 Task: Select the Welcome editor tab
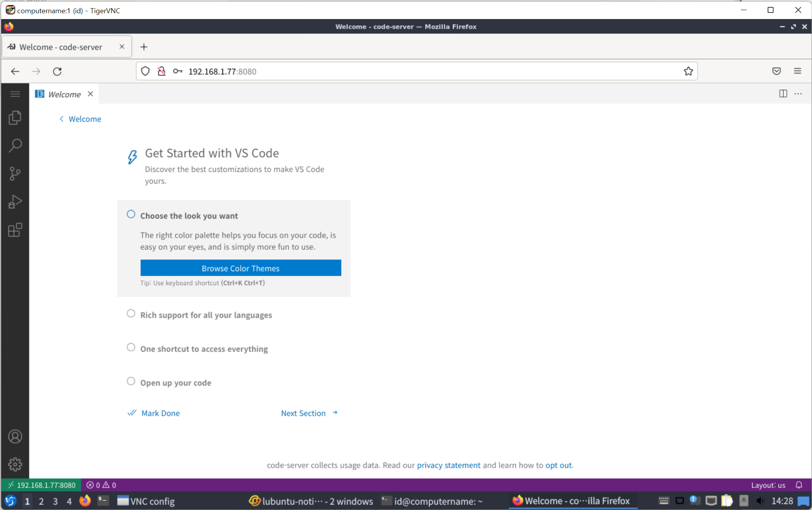tap(64, 94)
